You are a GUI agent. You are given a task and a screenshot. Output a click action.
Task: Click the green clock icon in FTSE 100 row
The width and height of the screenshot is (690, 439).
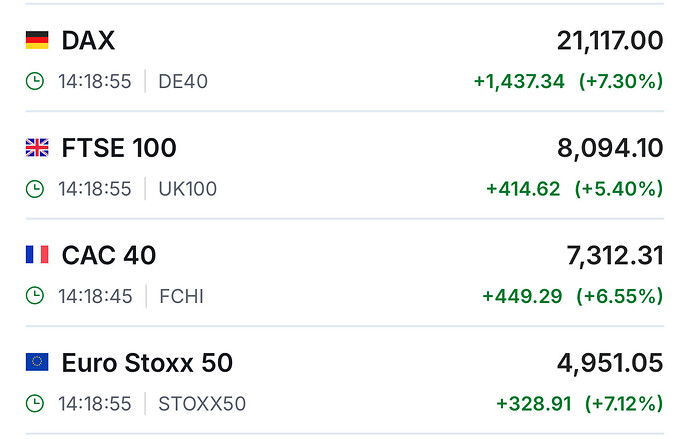(35, 189)
